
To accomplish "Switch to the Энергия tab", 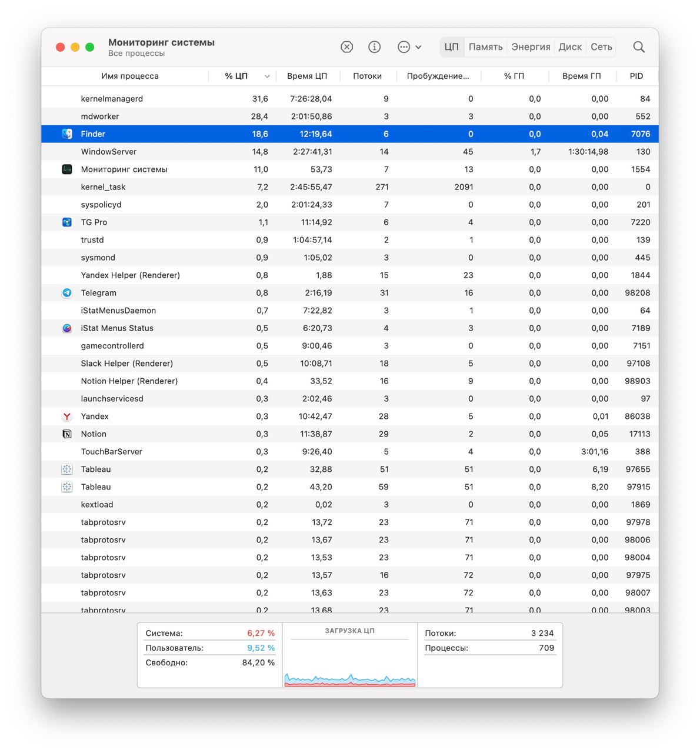I will click(531, 47).
